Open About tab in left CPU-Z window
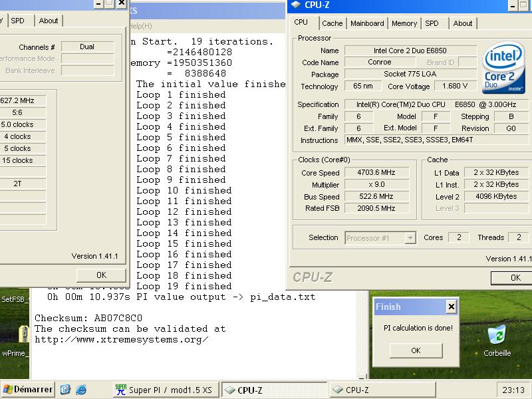This screenshot has height=399, width=532. tap(48, 21)
